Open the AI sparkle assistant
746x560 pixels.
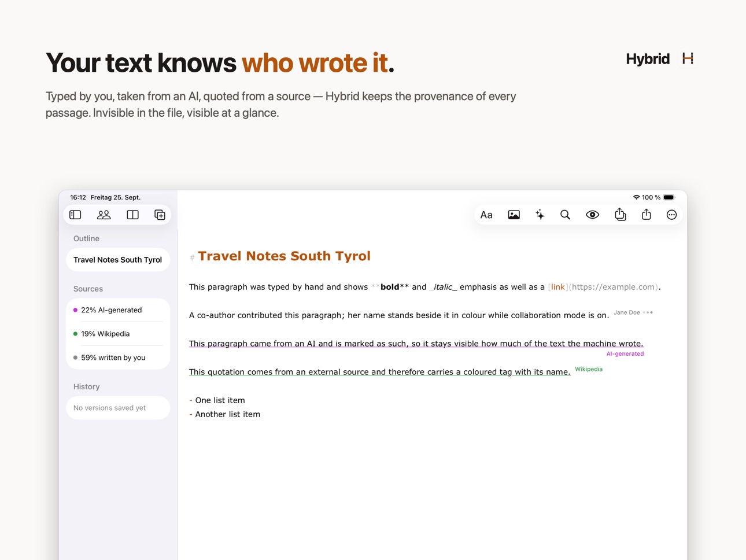tap(540, 215)
